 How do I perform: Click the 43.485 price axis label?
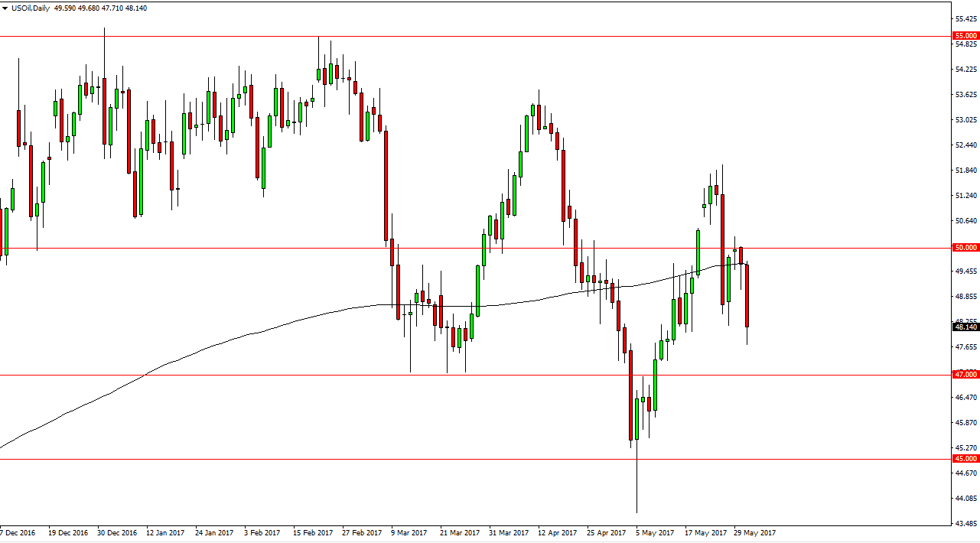click(965, 525)
